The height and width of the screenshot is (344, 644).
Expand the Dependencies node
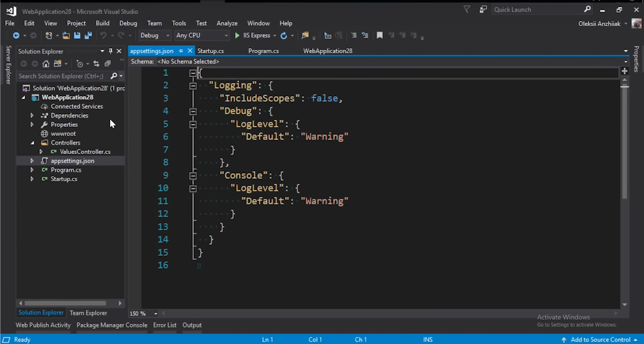tap(32, 115)
